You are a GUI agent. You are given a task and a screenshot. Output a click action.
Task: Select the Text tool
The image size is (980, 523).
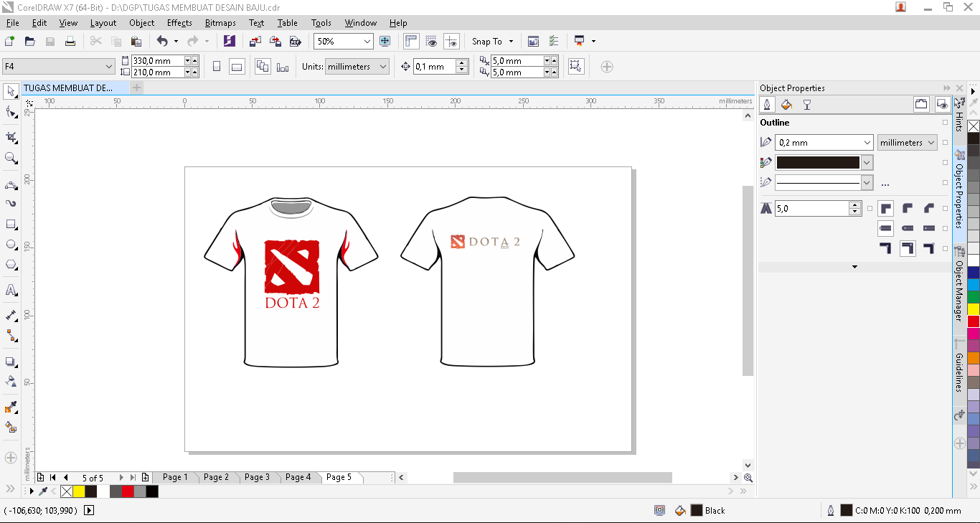tap(10, 290)
